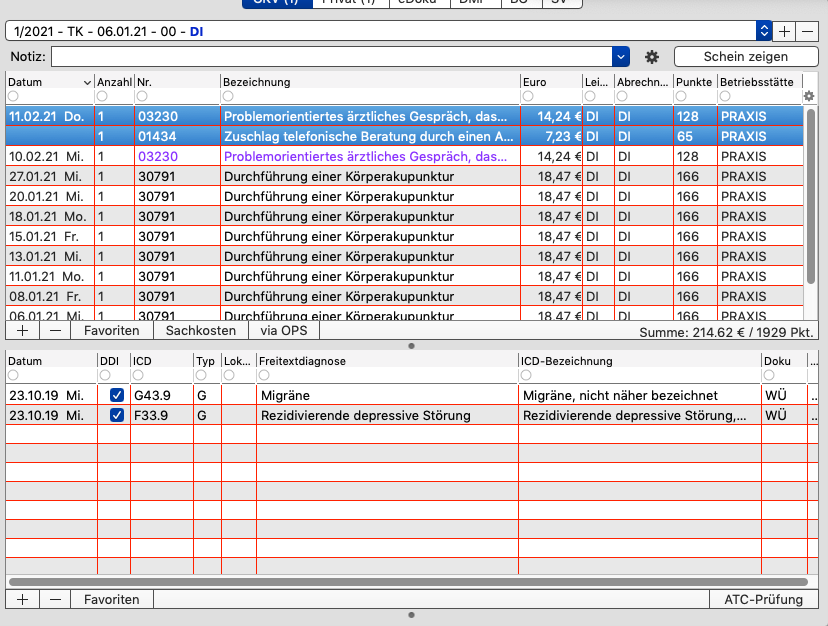Click Migräne, nicht näher bezeichnet ICD description

(x=620, y=395)
